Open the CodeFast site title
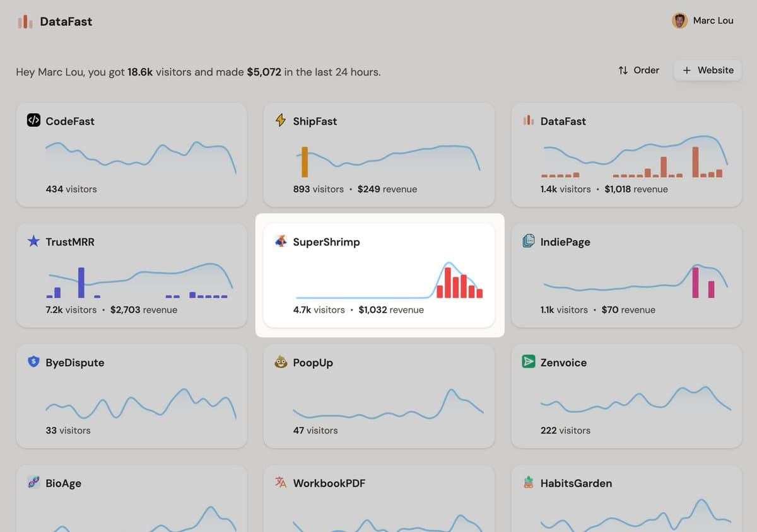Screen dimensions: 757x532 click(x=70, y=121)
